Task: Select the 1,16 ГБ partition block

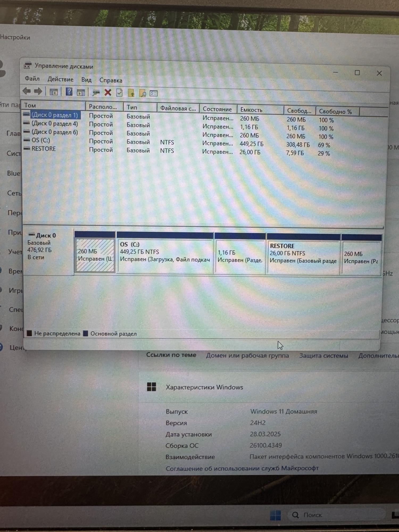Action: click(240, 253)
